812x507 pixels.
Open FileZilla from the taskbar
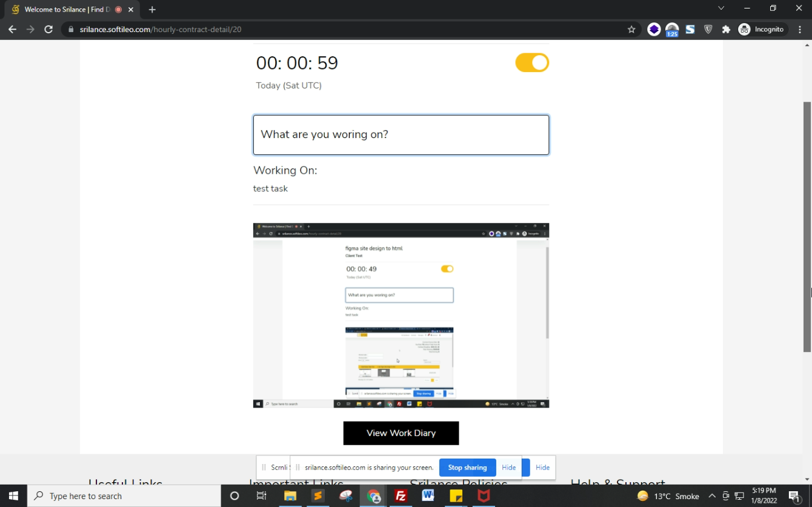point(401,496)
